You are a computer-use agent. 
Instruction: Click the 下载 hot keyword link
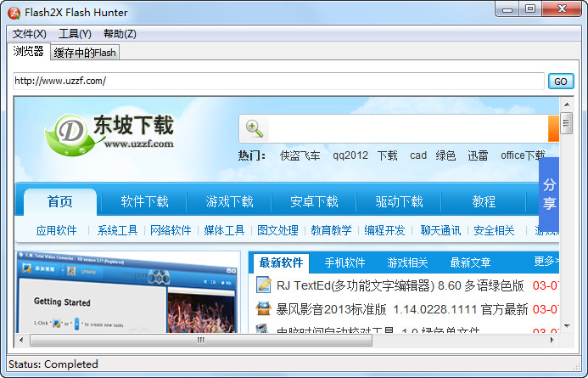click(388, 155)
